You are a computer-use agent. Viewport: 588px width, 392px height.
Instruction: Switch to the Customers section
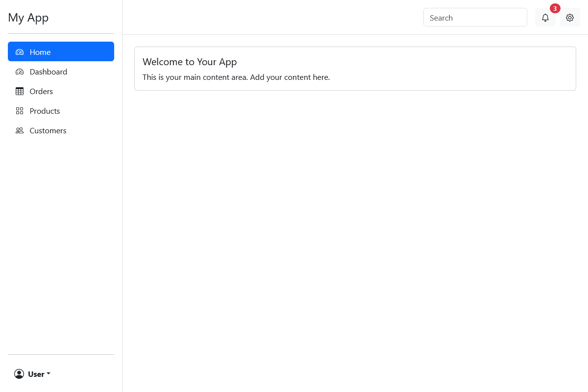[48, 130]
